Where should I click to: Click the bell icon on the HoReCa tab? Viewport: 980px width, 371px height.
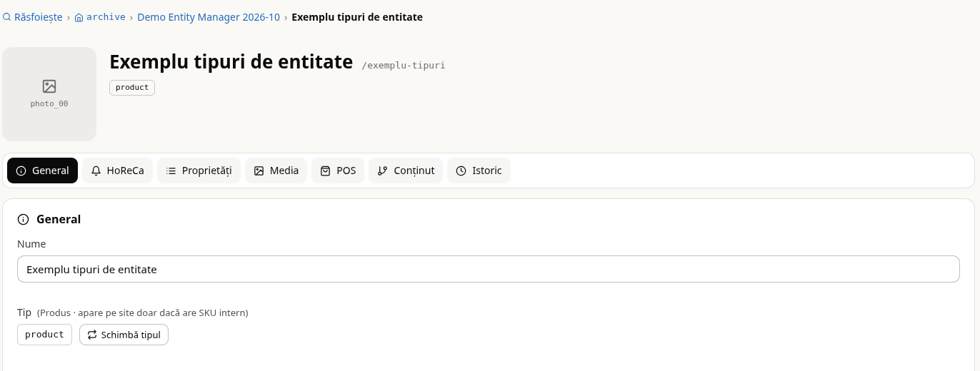point(96,171)
